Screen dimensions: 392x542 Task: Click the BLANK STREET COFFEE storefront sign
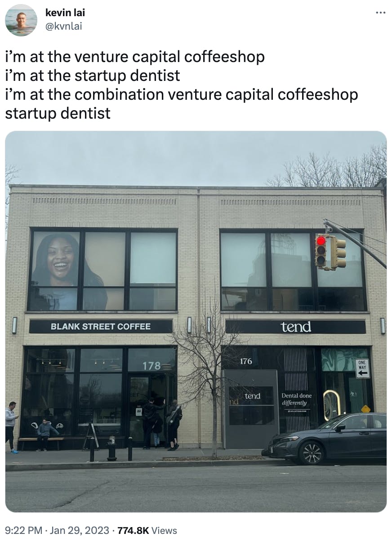pyautogui.click(x=101, y=326)
